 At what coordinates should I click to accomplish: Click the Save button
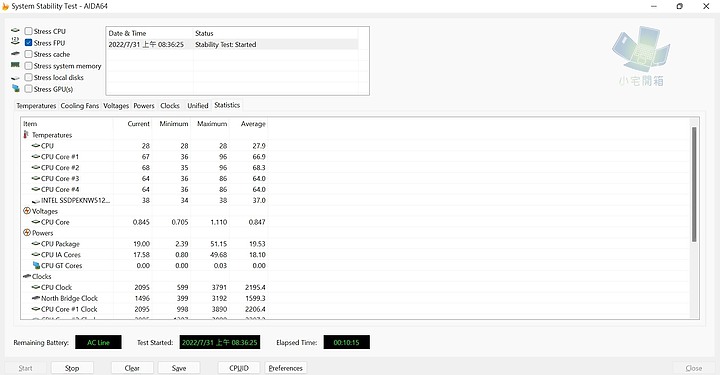coord(179,368)
